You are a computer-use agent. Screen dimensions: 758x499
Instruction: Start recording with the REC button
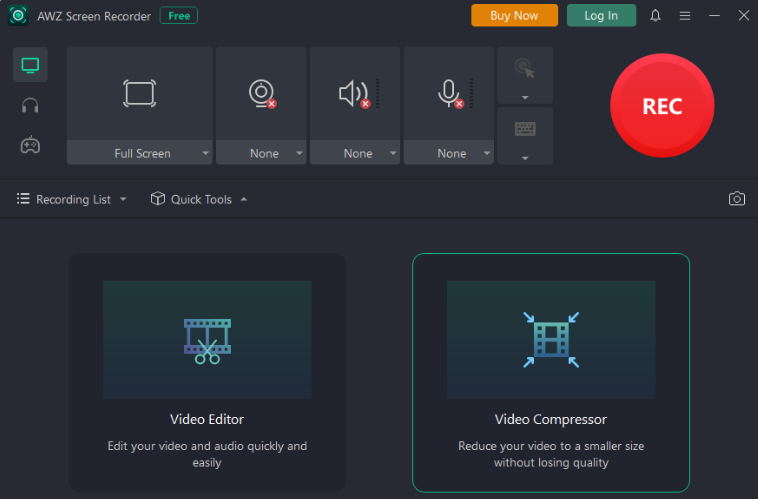pyautogui.click(x=662, y=105)
